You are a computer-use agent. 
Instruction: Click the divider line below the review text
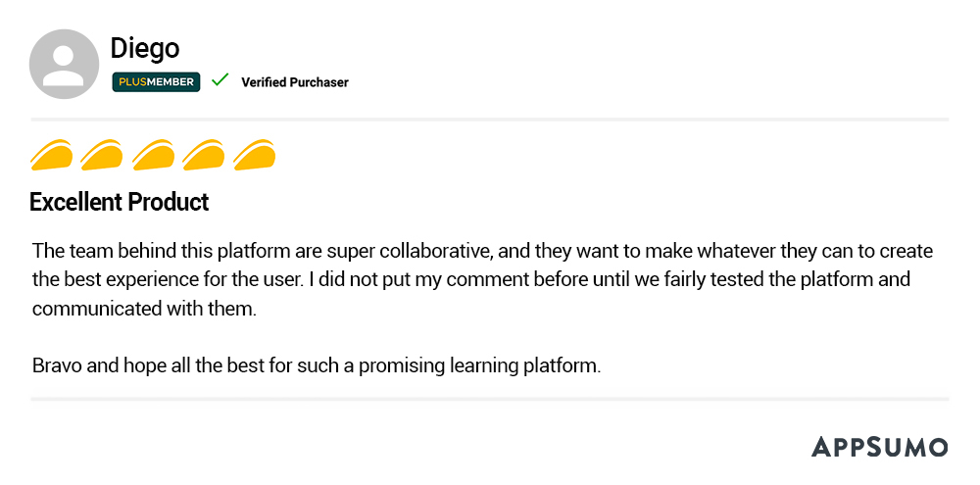point(490,399)
